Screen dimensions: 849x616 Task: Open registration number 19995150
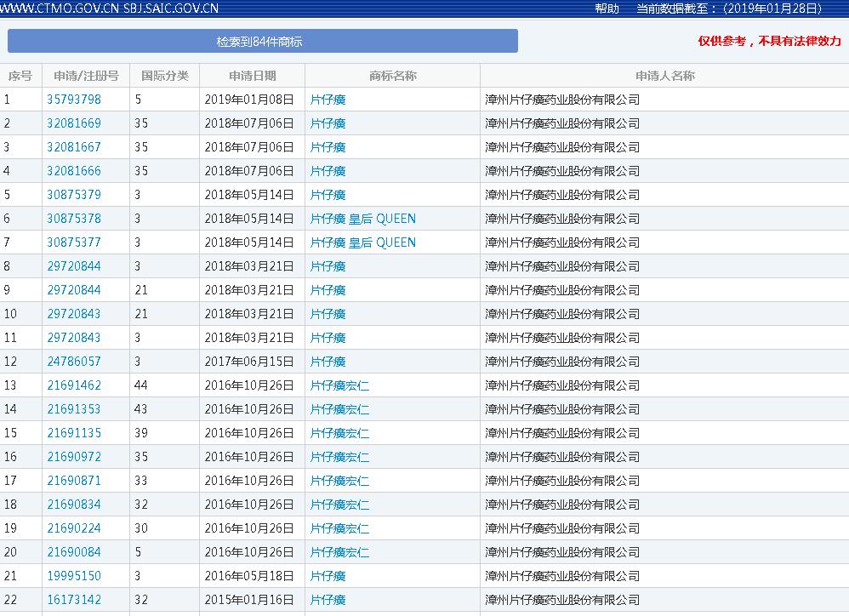point(74,576)
